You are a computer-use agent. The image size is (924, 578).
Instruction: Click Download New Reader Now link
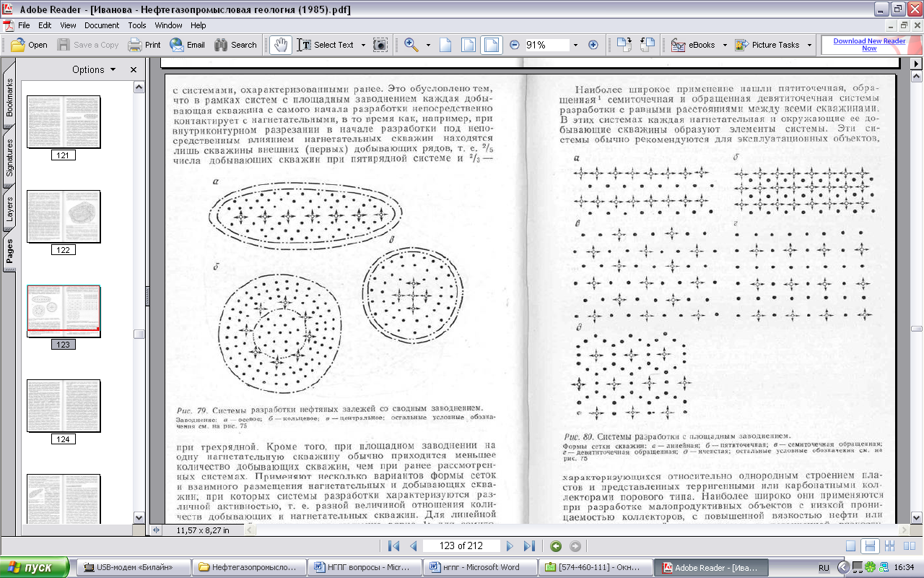pyautogui.click(x=869, y=45)
